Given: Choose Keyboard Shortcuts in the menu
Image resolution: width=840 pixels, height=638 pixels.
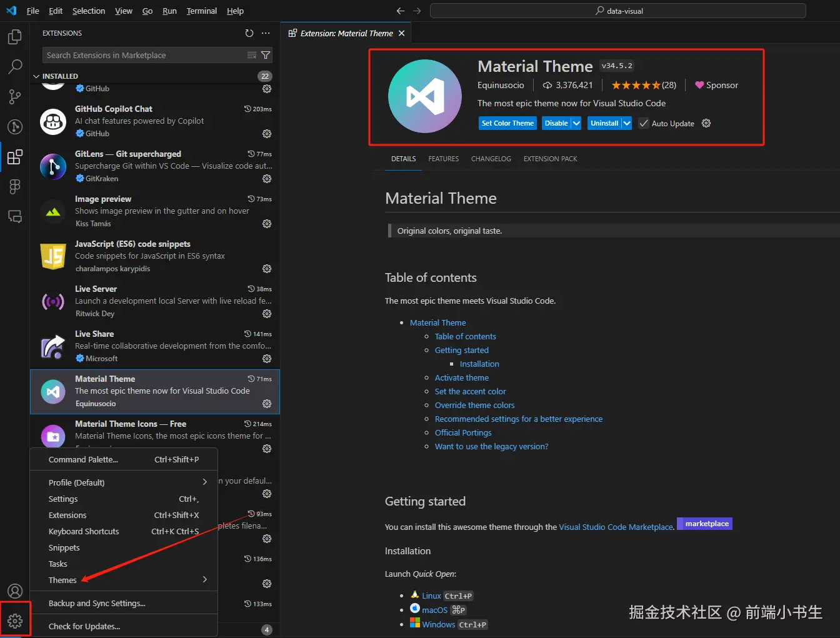Looking at the screenshot, I should coord(124,531).
